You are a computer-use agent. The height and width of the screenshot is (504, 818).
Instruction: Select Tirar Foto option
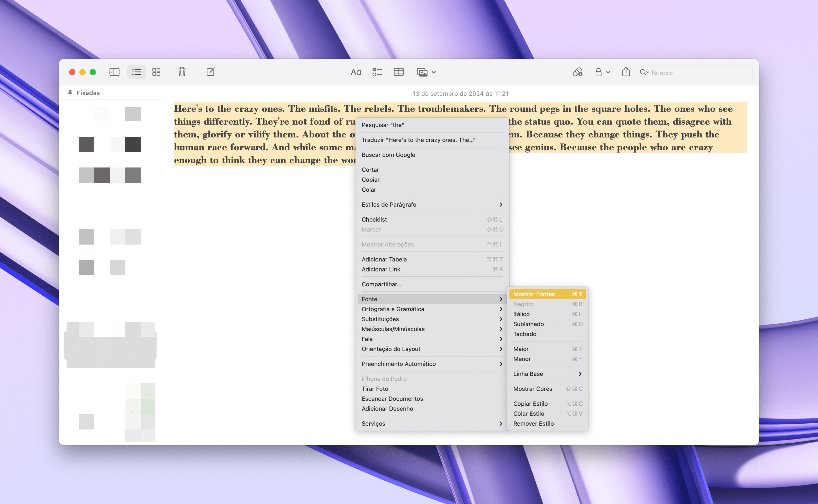pos(432,389)
